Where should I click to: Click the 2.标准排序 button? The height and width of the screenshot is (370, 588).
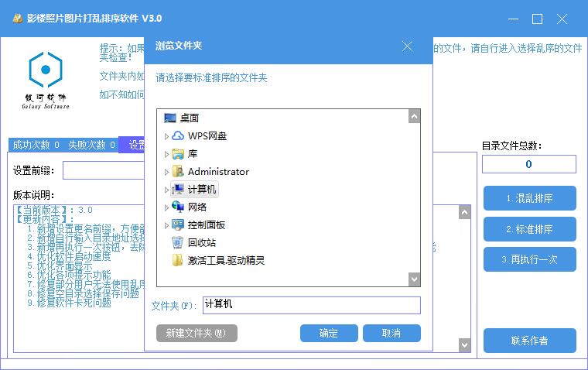529,229
